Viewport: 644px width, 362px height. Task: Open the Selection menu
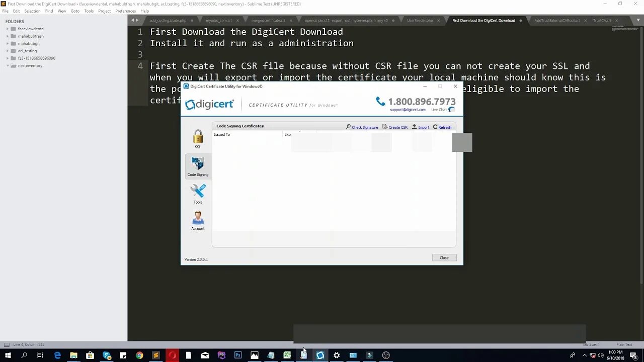click(32, 11)
